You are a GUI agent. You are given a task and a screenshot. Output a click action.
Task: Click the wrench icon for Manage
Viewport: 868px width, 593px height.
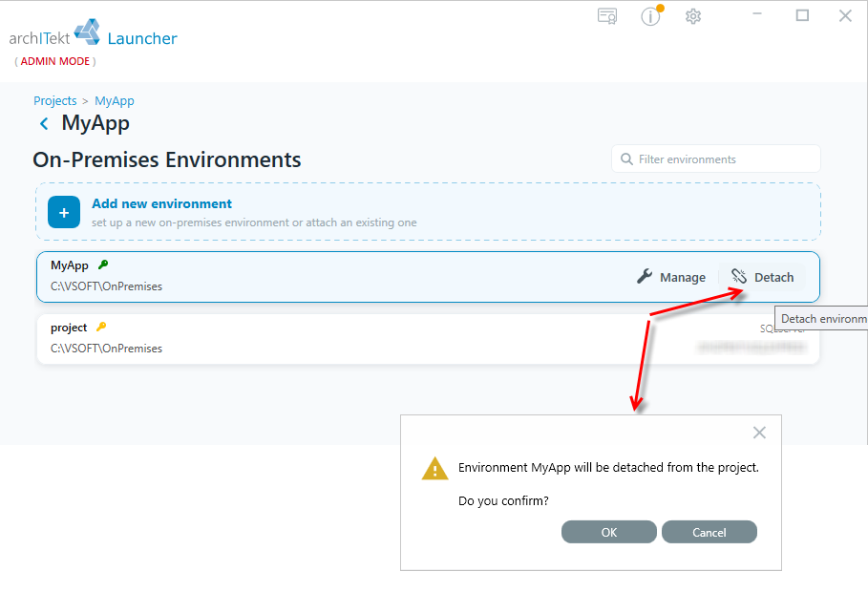tap(645, 276)
